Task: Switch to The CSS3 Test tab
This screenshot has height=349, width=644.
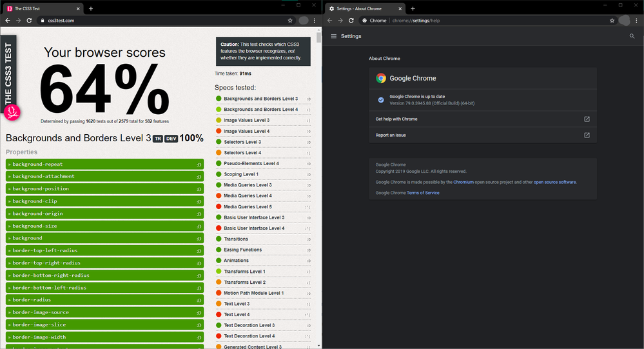Action: (x=43, y=8)
